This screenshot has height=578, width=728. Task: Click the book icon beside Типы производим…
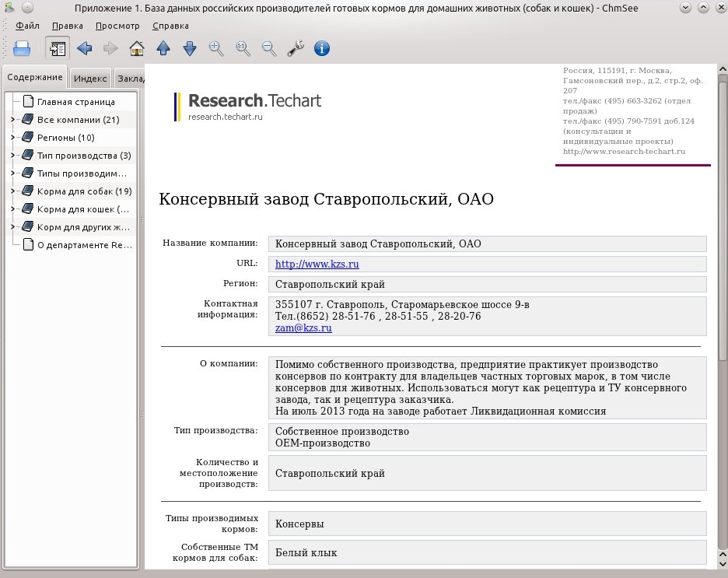[x=28, y=173]
